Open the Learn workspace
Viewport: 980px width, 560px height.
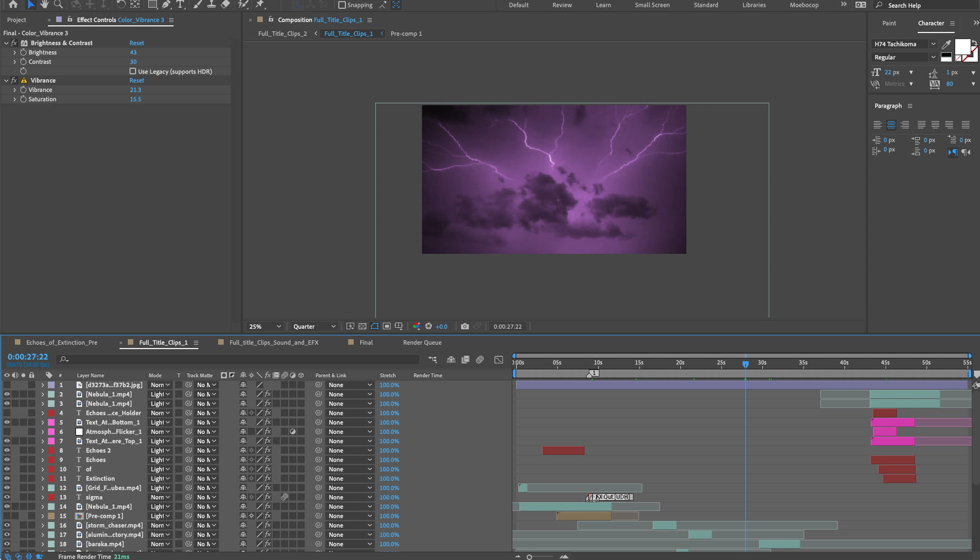tap(603, 5)
